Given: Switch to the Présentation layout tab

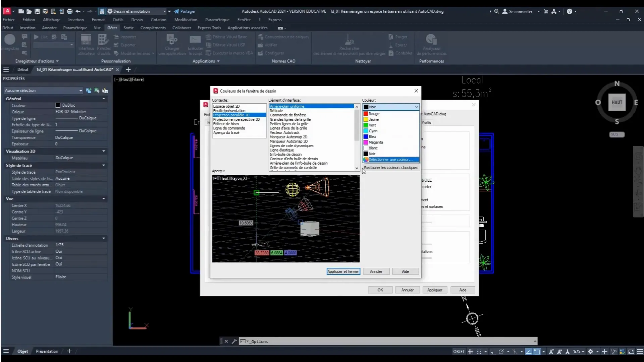Looking at the screenshot, I should pyautogui.click(x=47, y=351).
